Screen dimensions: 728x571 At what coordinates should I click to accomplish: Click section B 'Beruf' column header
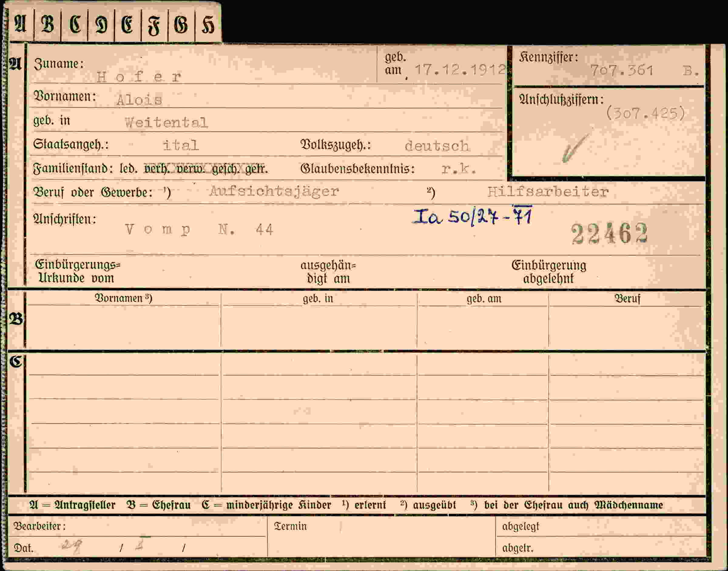pos(627,298)
